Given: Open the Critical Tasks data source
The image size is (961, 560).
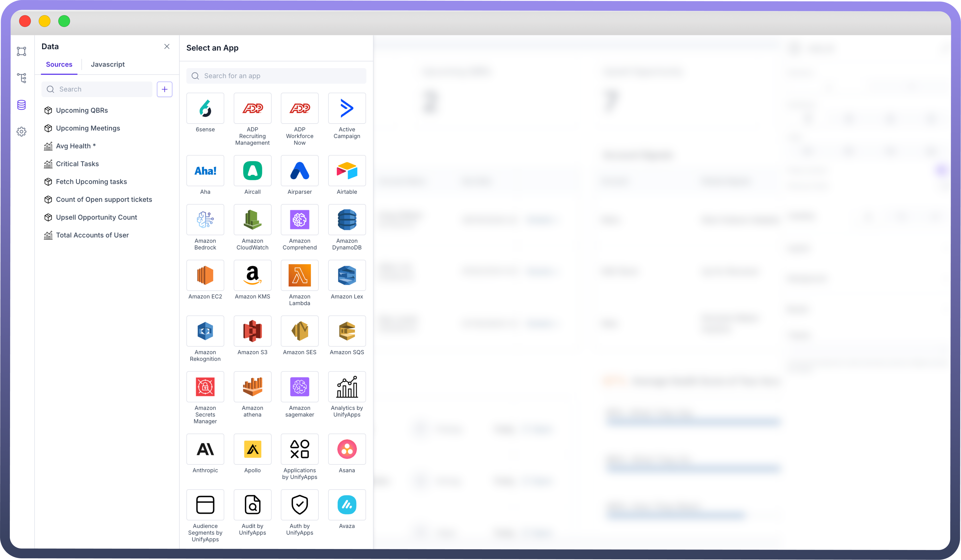Looking at the screenshot, I should [77, 164].
